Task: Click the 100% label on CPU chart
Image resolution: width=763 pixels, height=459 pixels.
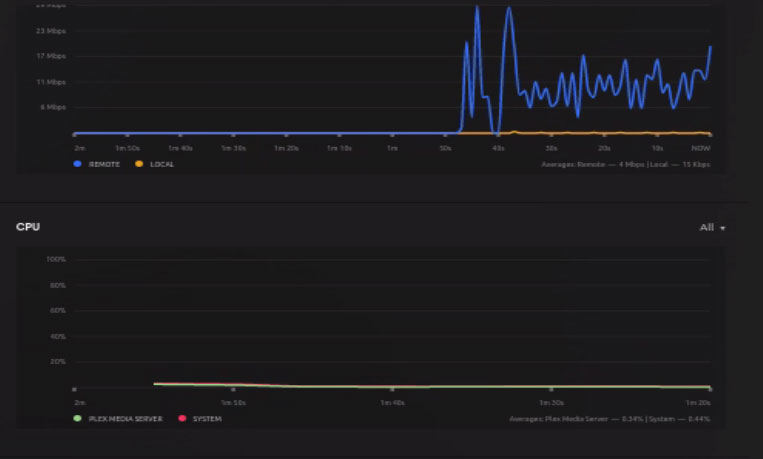Action: 56,259
